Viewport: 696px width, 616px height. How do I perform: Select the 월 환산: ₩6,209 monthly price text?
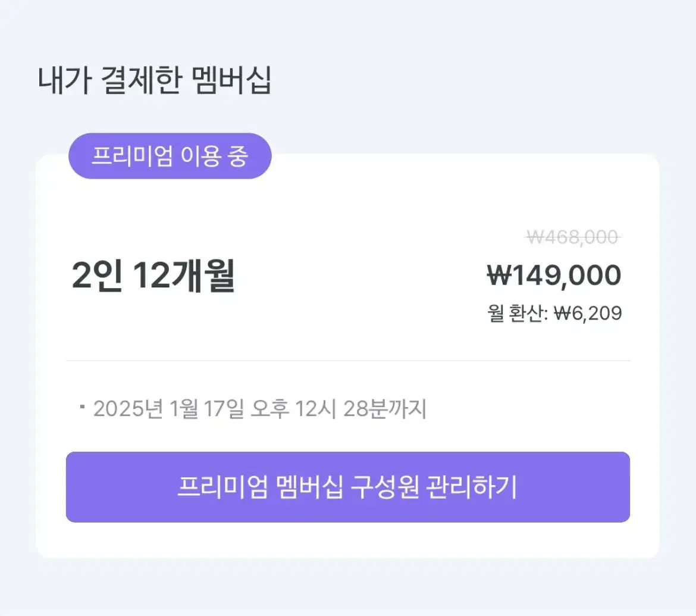554,313
